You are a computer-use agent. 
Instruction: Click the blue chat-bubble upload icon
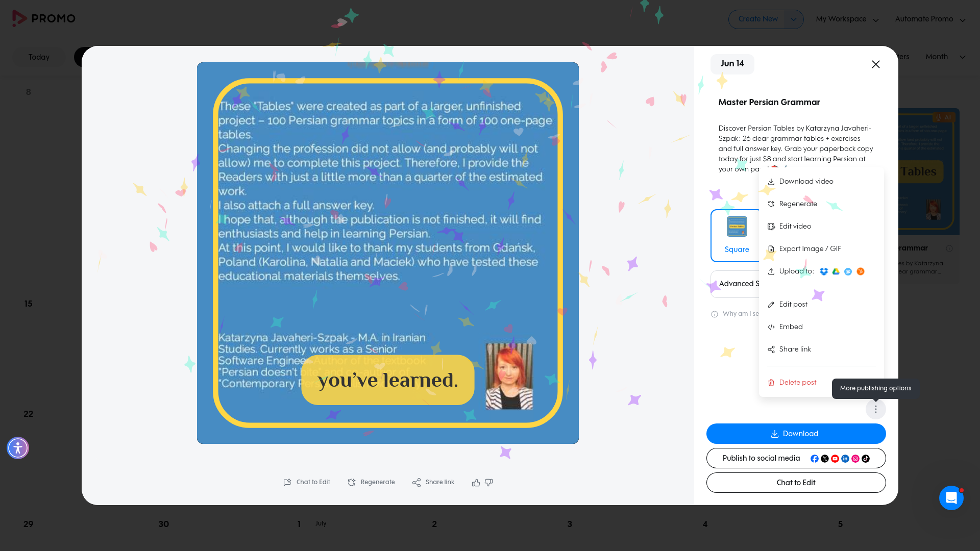848,271
